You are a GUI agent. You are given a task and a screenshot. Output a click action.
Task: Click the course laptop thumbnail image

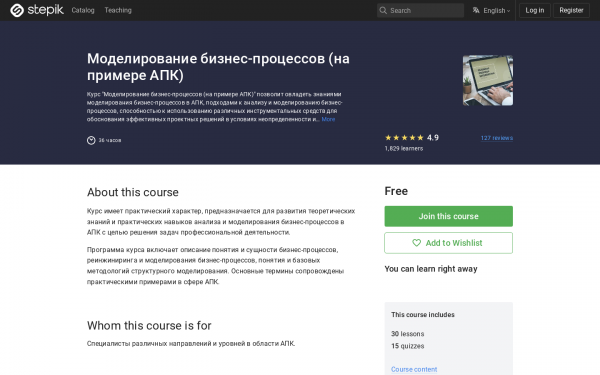coord(488,80)
